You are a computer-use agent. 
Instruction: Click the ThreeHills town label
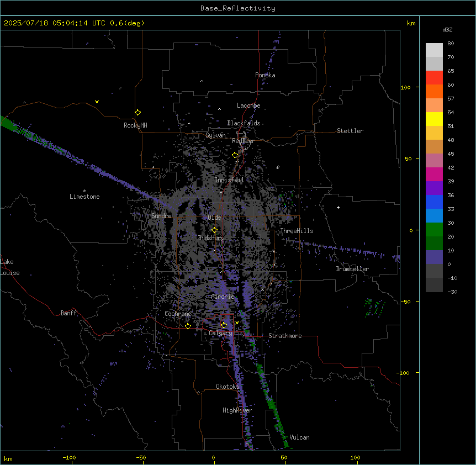pyautogui.click(x=297, y=231)
